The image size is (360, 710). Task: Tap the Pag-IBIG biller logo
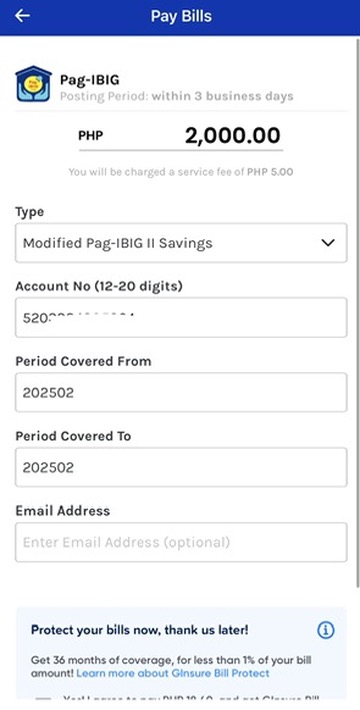point(34,84)
